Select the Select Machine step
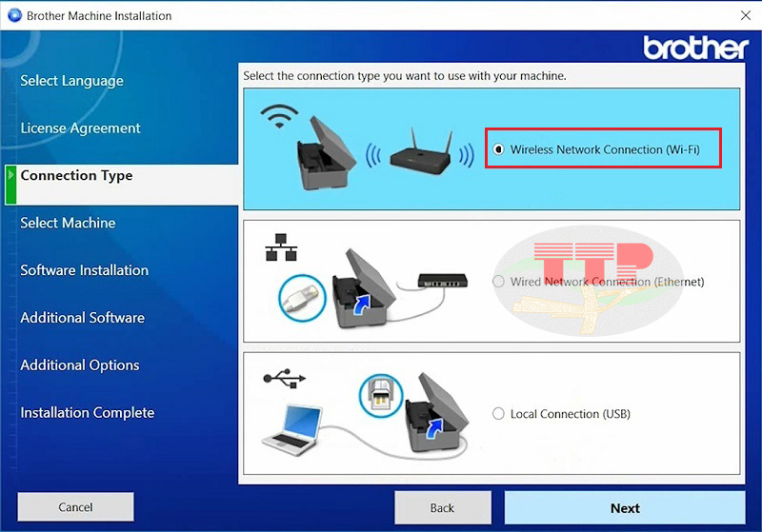Image resolution: width=762 pixels, height=532 pixels. point(68,223)
